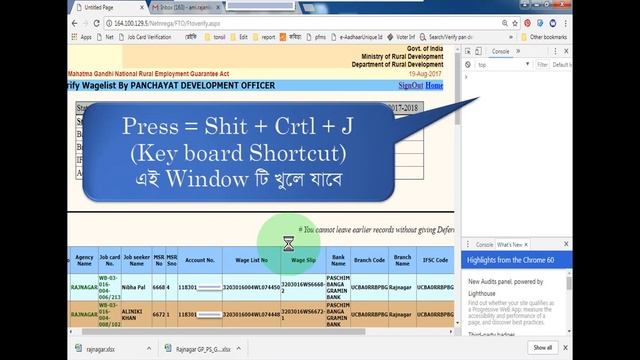Expand more DevTools tabs chevron
The image size is (640, 360).
point(518,51)
